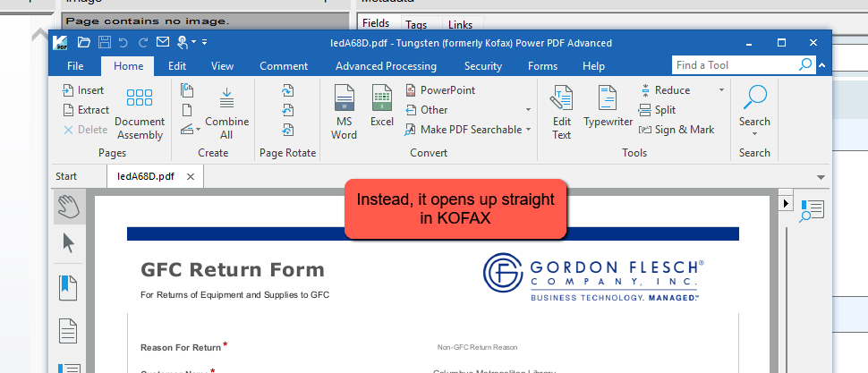Customize the Quick Access Toolbar dropdown
Viewport: 868px width, 373px height.
[205, 42]
